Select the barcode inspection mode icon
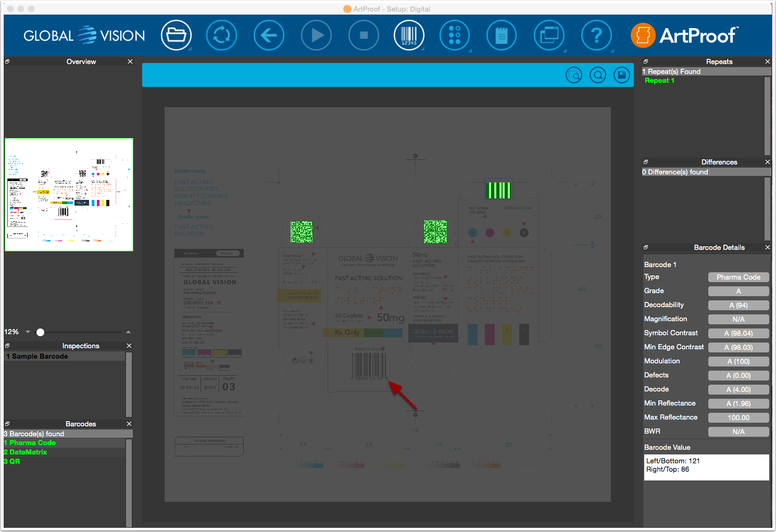The image size is (776, 532). [x=409, y=35]
